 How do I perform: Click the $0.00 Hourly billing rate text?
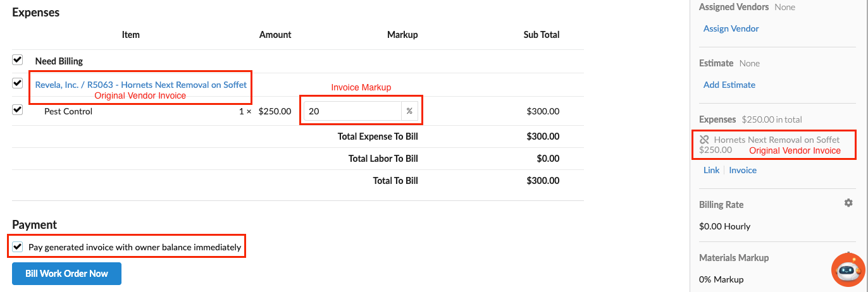click(x=725, y=226)
